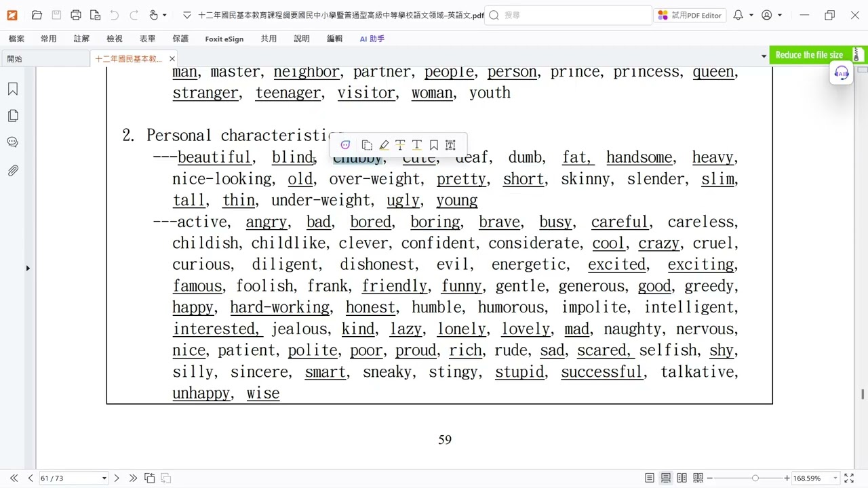868x488 pixels.
Task: Click the AI assistant icon in floating toolbar
Action: [345, 145]
